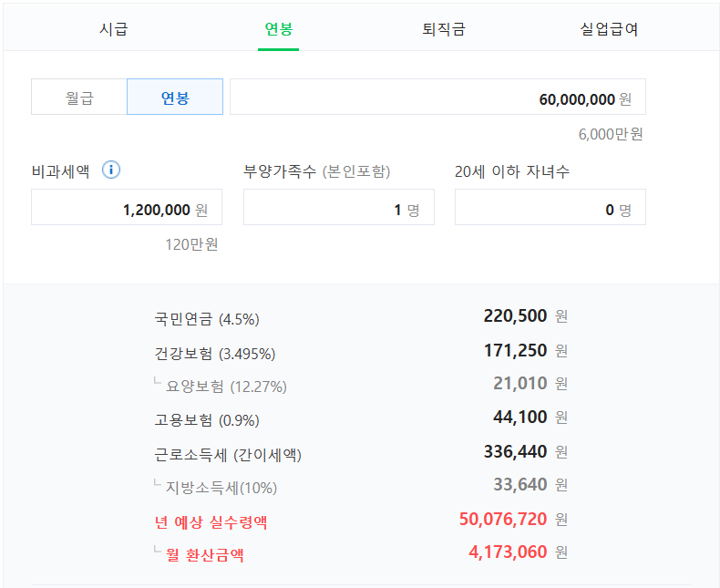Click the 부양가족수 (본인포함) label
The width and height of the screenshot is (720, 588).
tap(317, 171)
